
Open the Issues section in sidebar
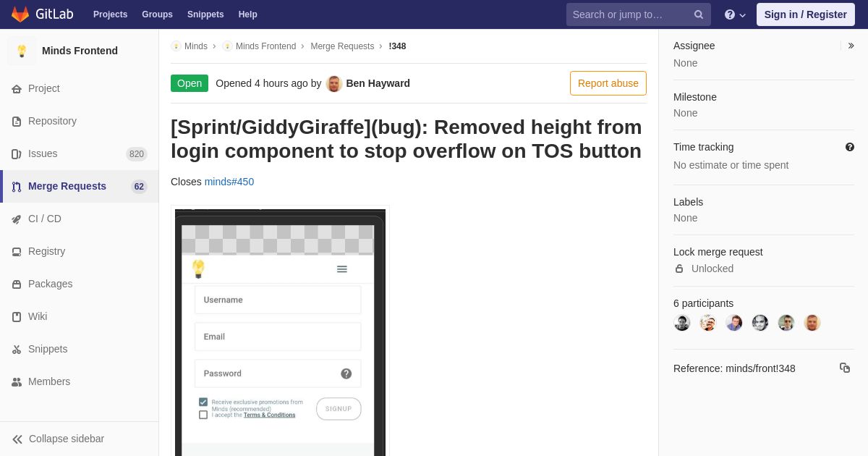point(80,153)
